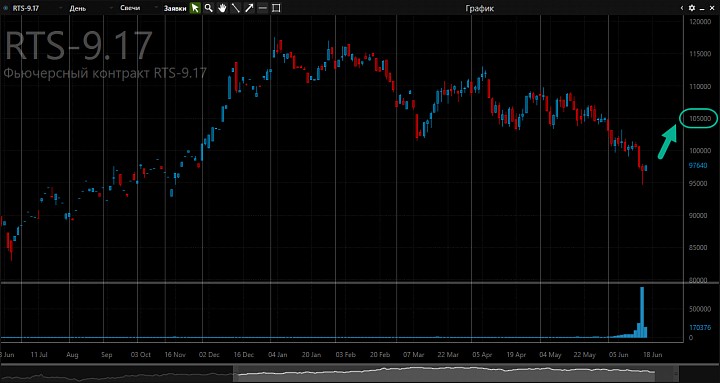Click the Sep date label
This screenshot has width=720, height=383.
point(107,355)
